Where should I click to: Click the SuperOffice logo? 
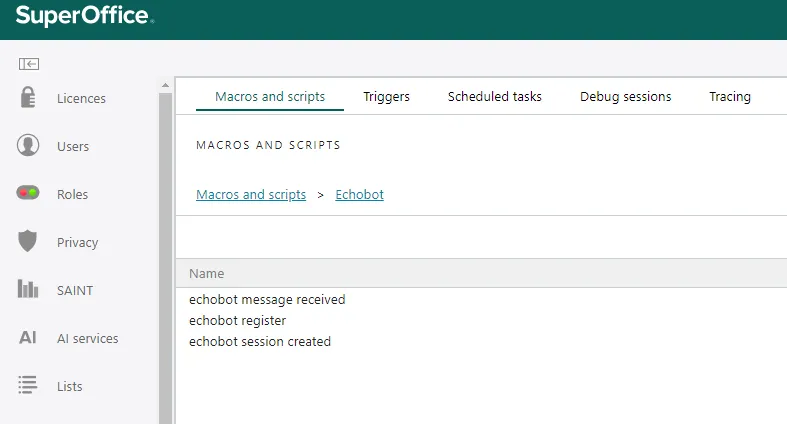click(85, 17)
